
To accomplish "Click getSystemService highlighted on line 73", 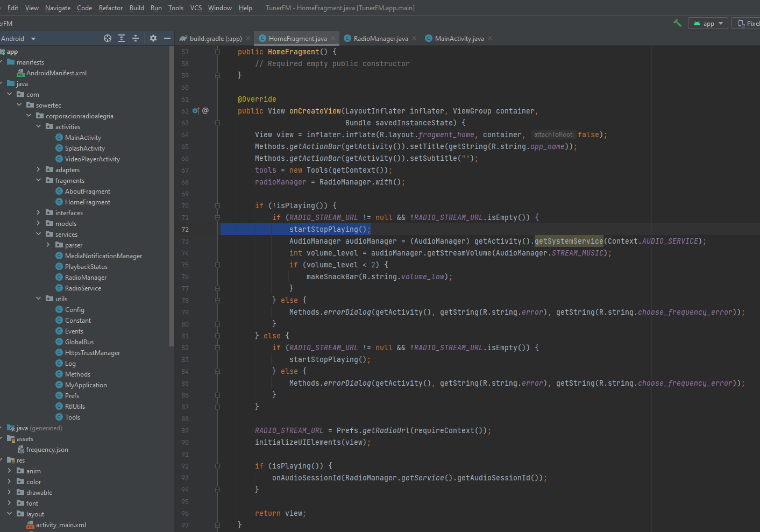I will tap(569, 241).
